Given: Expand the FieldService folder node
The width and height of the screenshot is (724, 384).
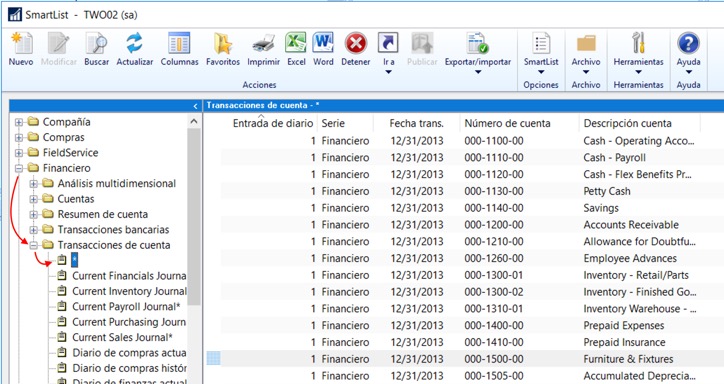Looking at the screenshot, I should 19,153.
